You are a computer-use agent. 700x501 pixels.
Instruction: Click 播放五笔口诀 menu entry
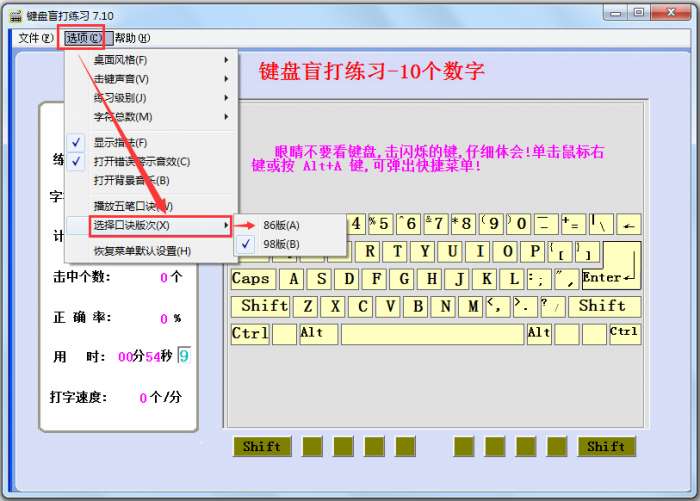(151, 206)
